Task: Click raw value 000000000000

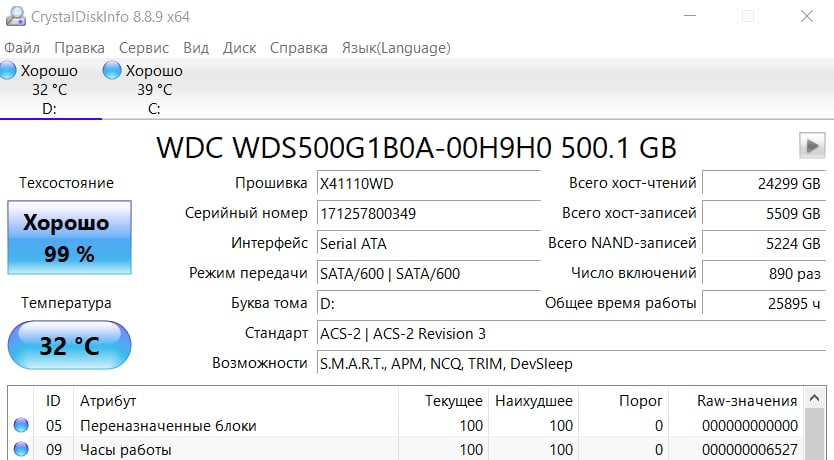Action: coord(749,425)
